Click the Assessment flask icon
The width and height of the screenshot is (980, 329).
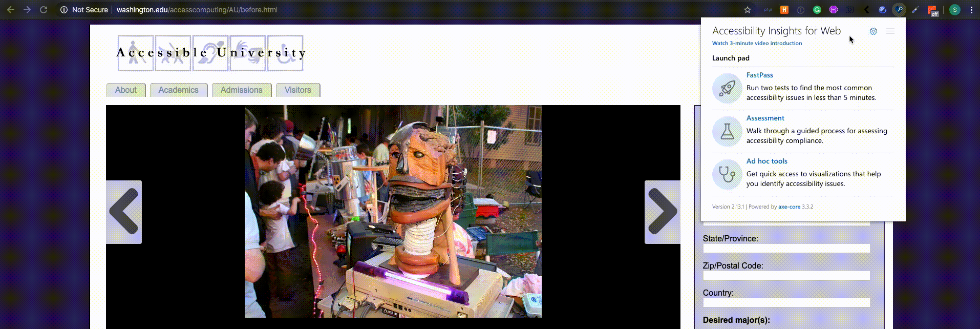(727, 131)
